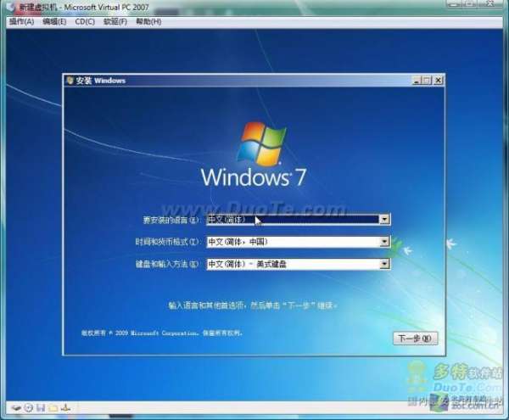Image resolution: width=509 pixels, height=420 pixels.
Task: Click the 安装 Windows dialog shield icon
Action: [x=70, y=80]
